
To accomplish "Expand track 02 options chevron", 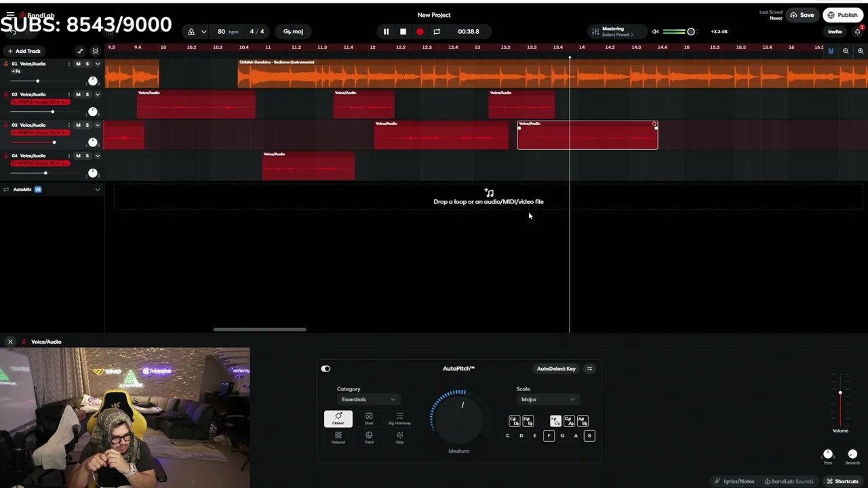I will 98,94.
